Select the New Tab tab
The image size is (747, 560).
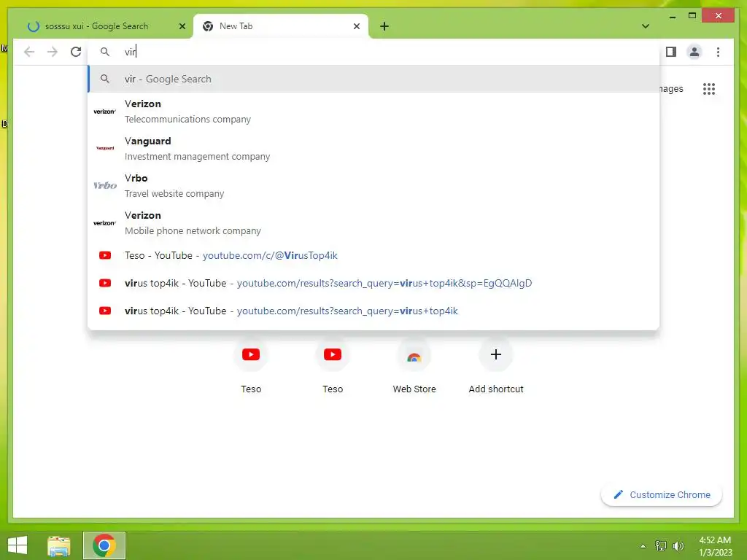coord(281,26)
